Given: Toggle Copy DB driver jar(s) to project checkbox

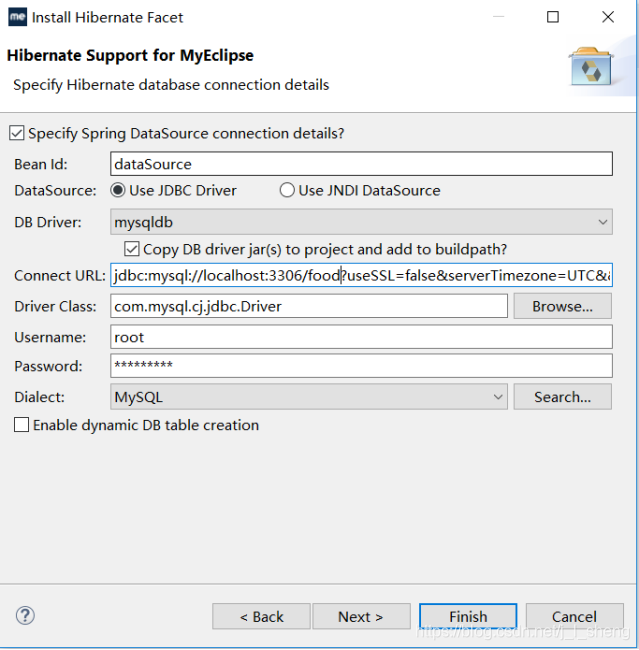Looking at the screenshot, I should pyautogui.click(x=131, y=249).
